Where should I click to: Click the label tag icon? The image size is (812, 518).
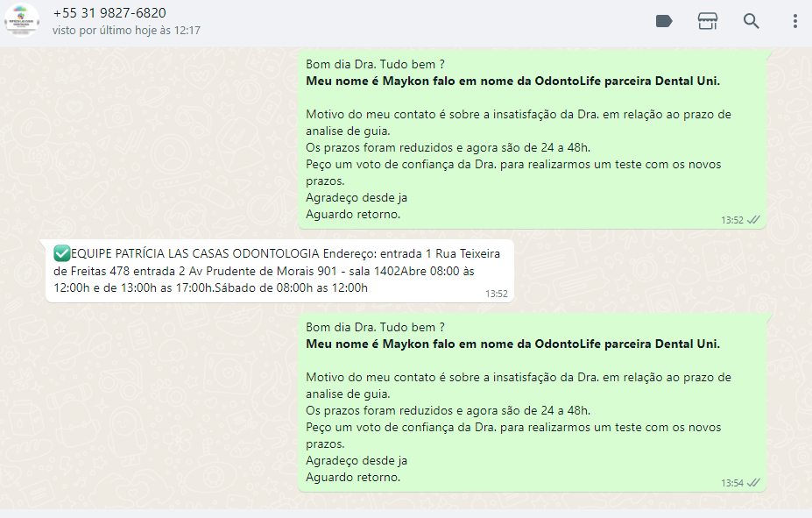tap(664, 21)
